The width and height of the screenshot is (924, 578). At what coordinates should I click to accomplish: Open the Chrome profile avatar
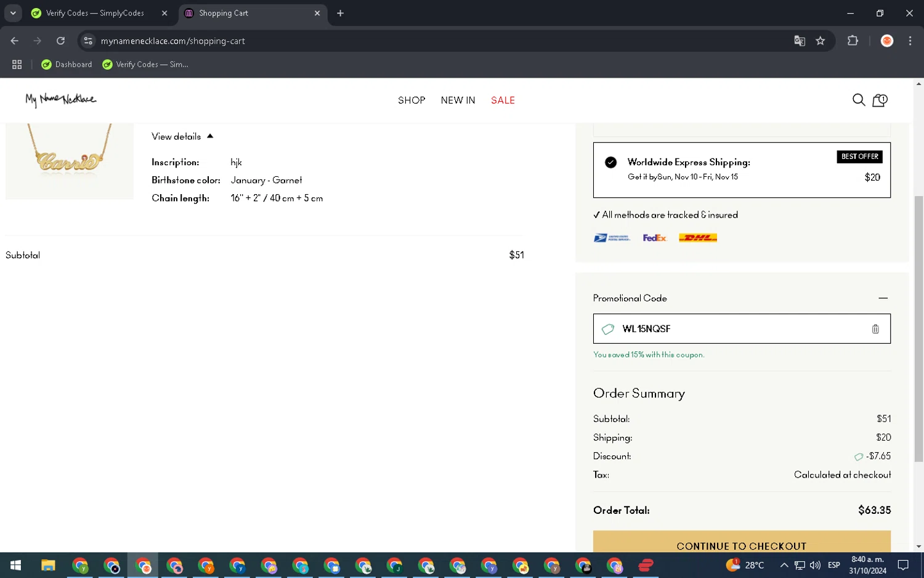[x=887, y=41]
